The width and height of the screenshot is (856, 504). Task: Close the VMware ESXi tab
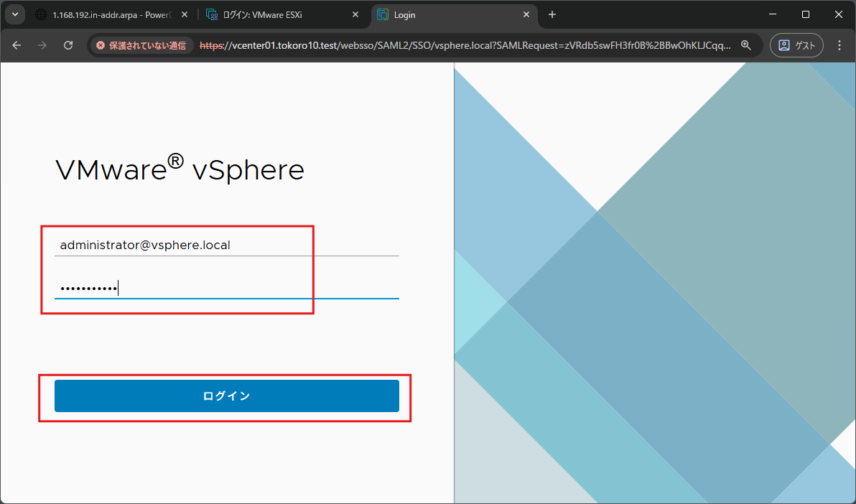tap(355, 15)
